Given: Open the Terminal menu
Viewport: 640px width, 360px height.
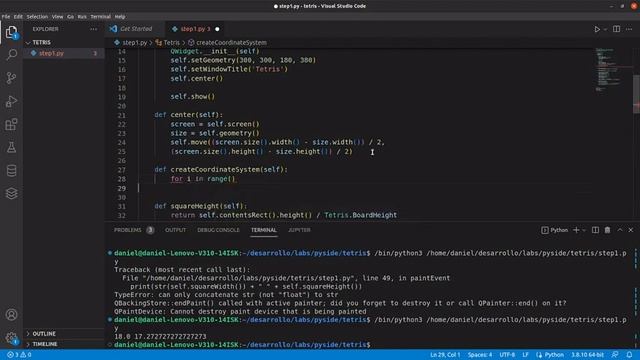Looking at the screenshot, I should [100, 17].
